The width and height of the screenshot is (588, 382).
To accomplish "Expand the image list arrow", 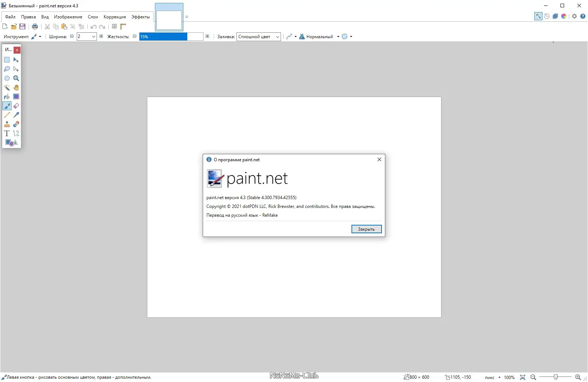I will pos(187,17).
